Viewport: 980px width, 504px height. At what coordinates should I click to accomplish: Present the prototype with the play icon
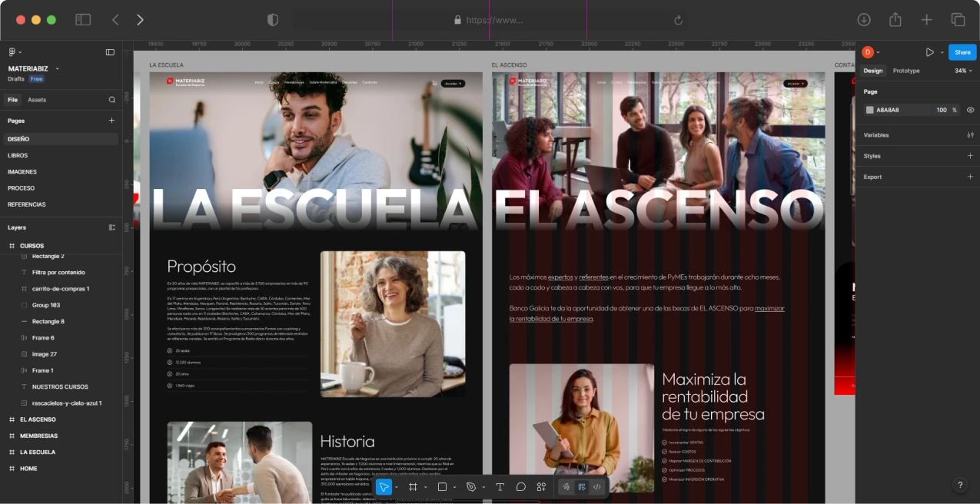click(x=929, y=52)
